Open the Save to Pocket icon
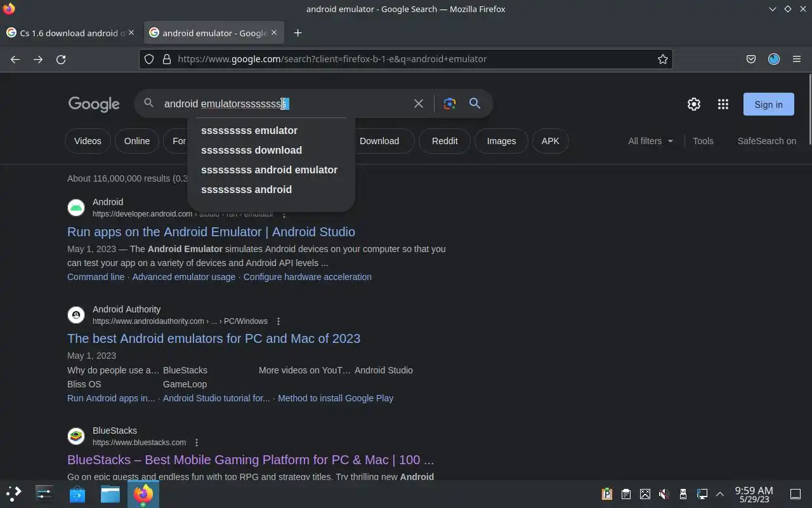 751,59
